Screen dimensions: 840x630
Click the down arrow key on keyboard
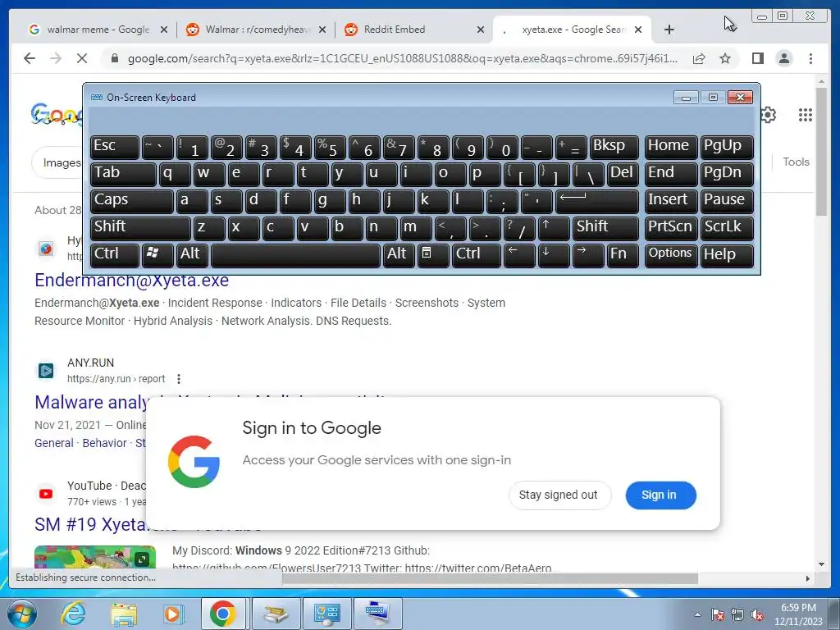[x=554, y=254]
